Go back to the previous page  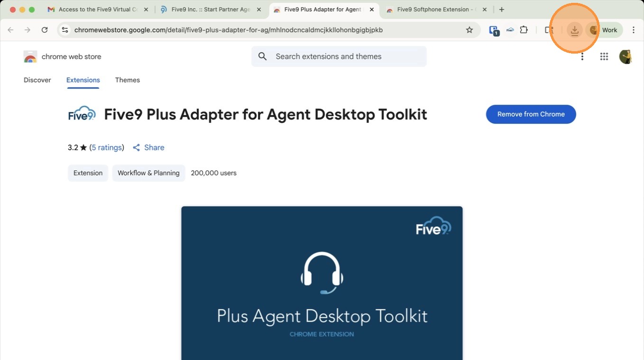tap(10, 30)
